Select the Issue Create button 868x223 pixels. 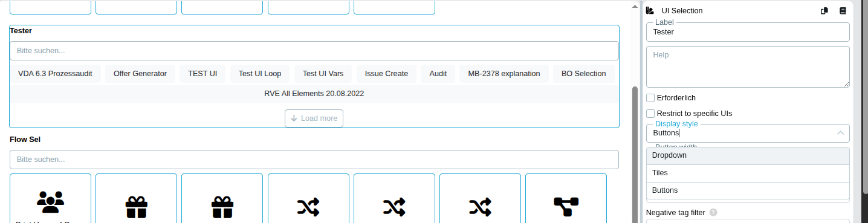(386, 74)
